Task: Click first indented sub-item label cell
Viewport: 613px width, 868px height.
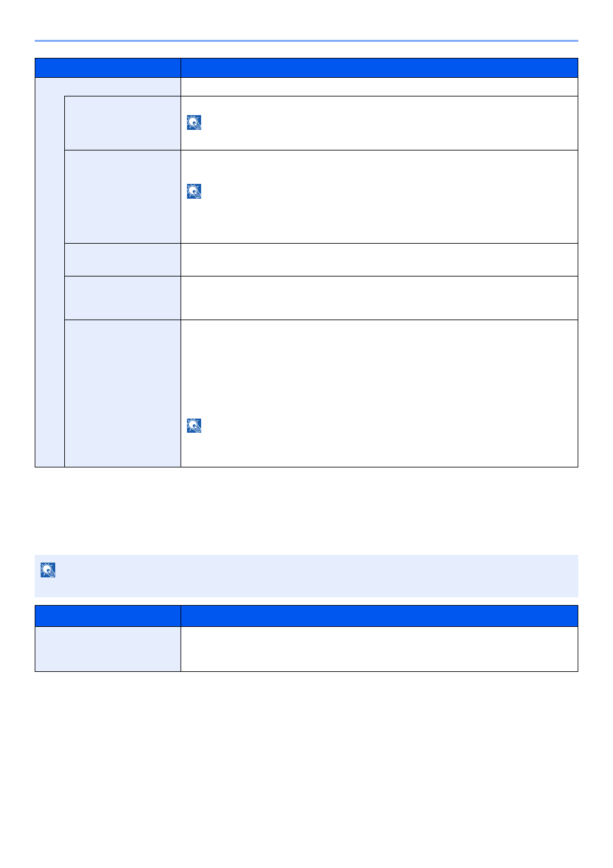Action: pyautogui.click(x=123, y=123)
